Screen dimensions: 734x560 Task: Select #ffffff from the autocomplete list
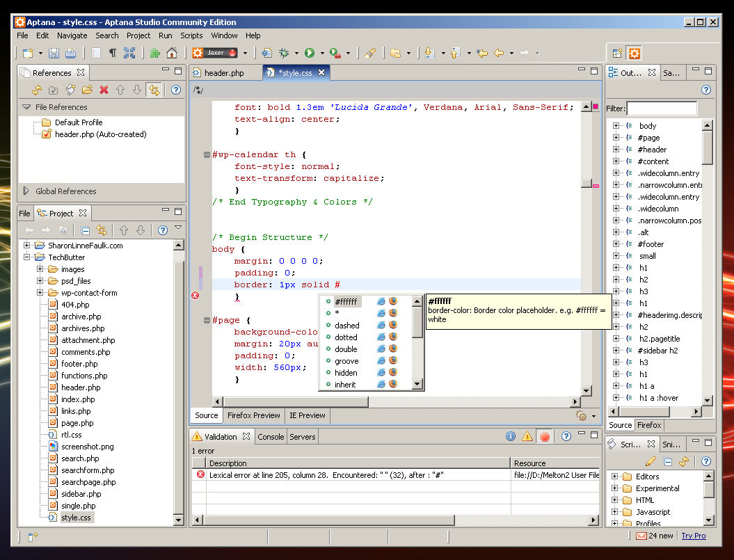pyautogui.click(x=346, y=302)
